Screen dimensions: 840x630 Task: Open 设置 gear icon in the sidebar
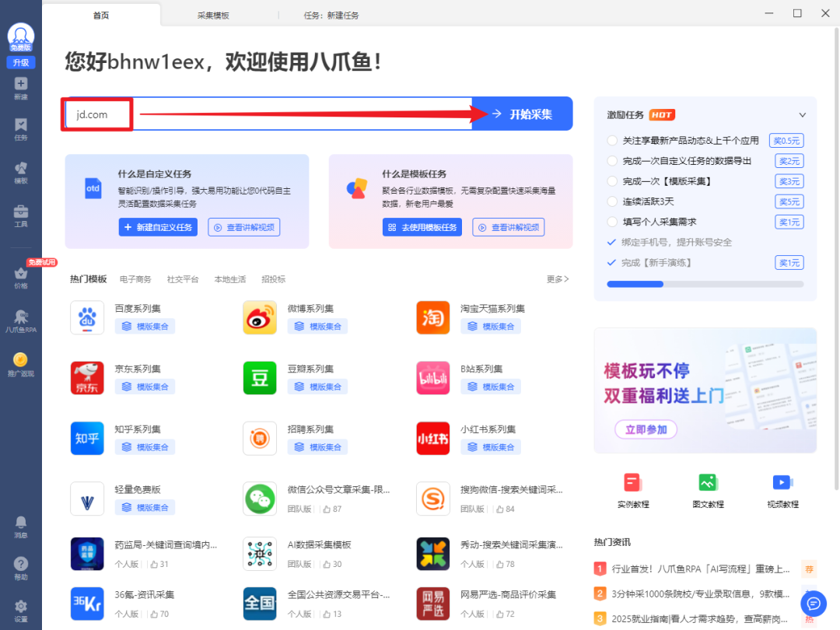[x=21, y=607]
